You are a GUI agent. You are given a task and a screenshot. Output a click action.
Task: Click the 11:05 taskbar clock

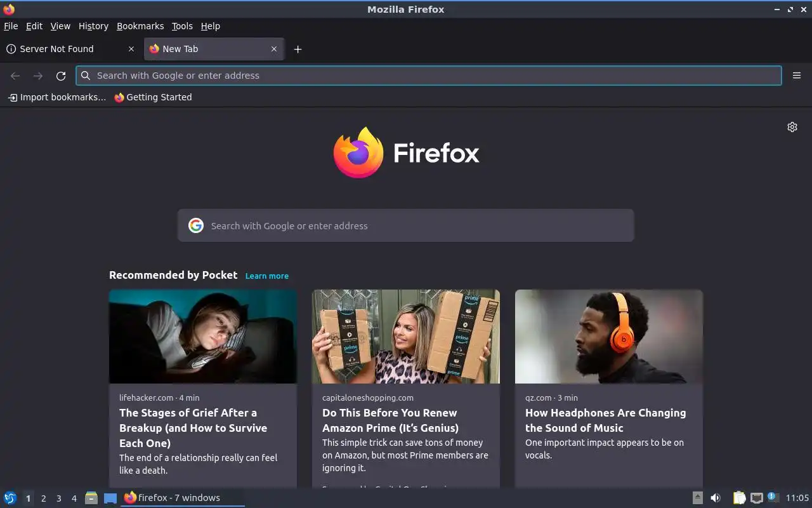pos(797,498)
